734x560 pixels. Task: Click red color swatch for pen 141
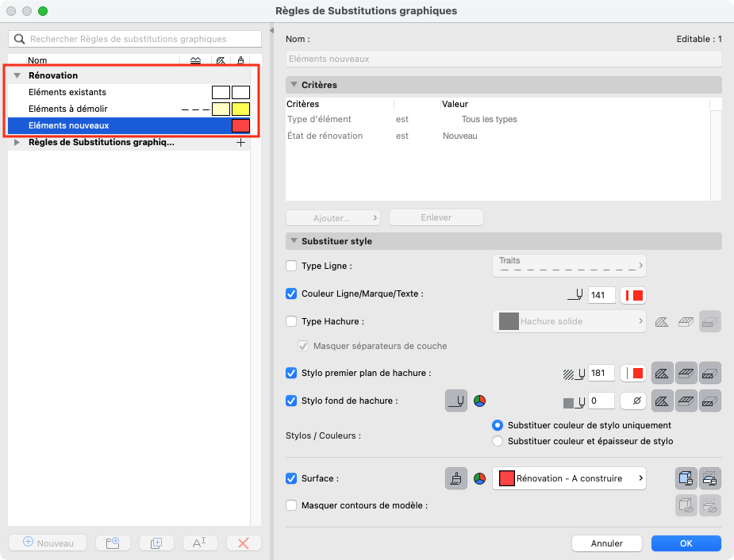pyautogui.click(x=633, y=295)
